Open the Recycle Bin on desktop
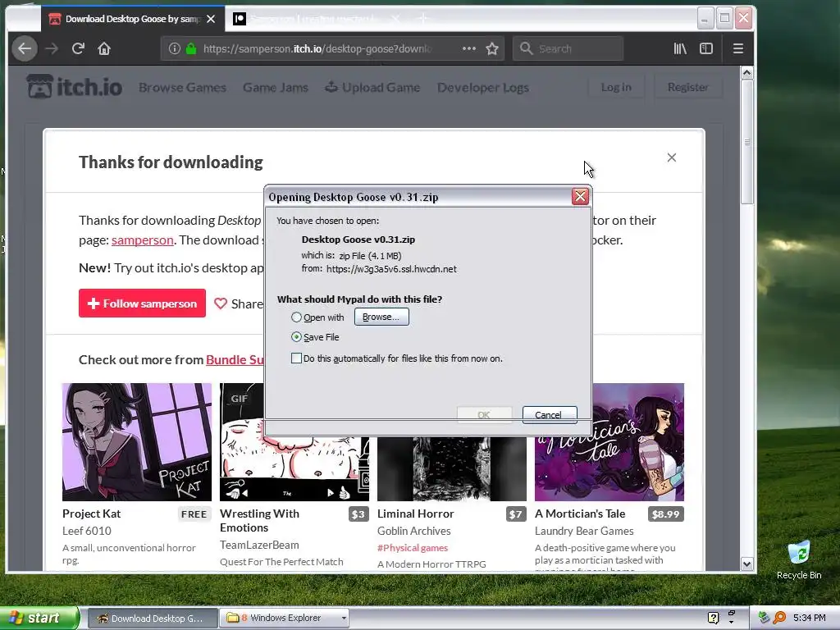The image size is (840, 630). point(799,559)
